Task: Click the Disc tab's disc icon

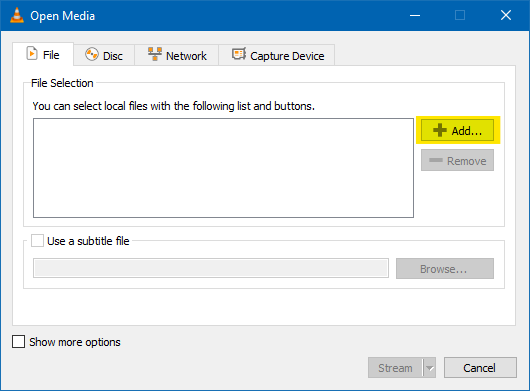Action: click(92, 54)
